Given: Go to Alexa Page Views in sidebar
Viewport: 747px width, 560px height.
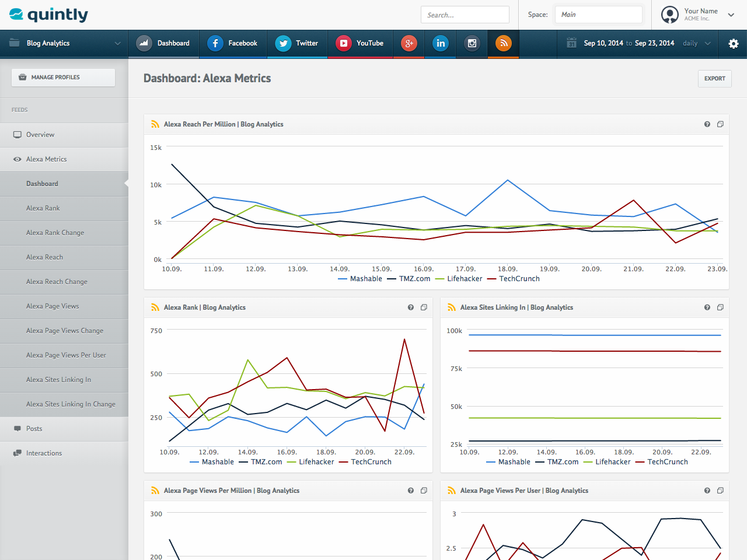Looking at the screenshot, I should [x=64, y=306].
